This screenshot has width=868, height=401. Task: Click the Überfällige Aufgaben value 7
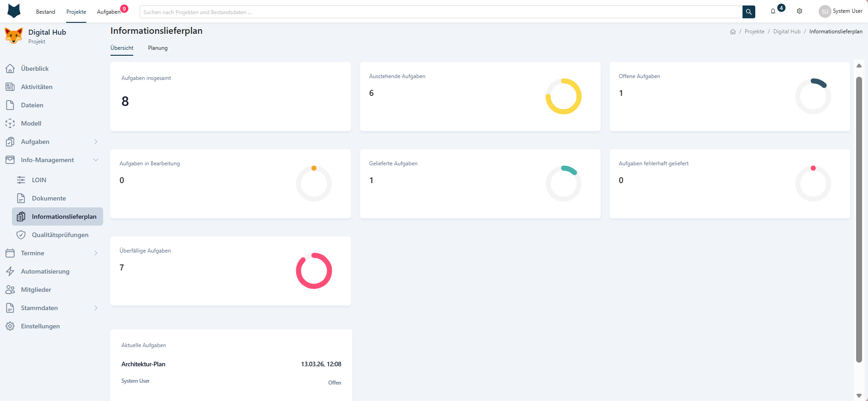tap(122, 268)
